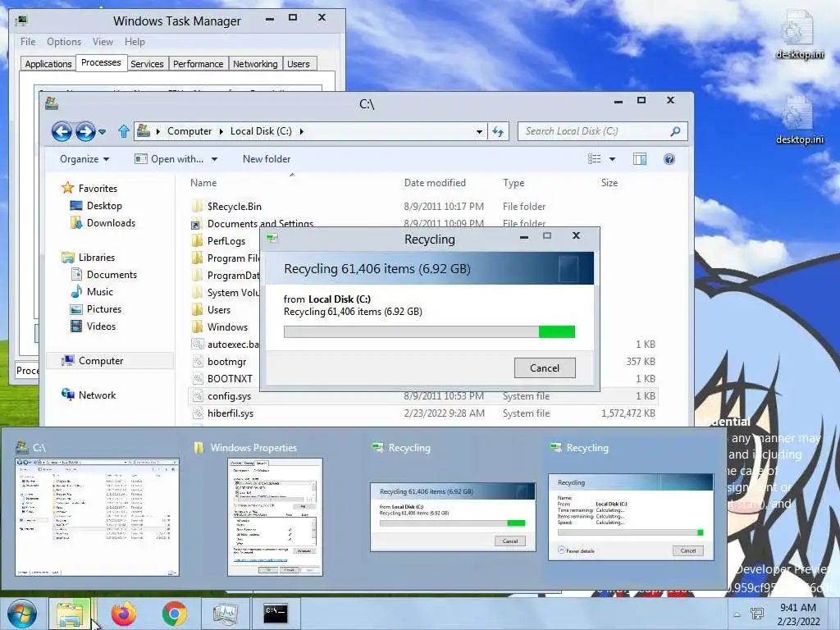Open Task Manager Options menu
The width and height of the screenshot is (840, 630).
coord(64,42)
